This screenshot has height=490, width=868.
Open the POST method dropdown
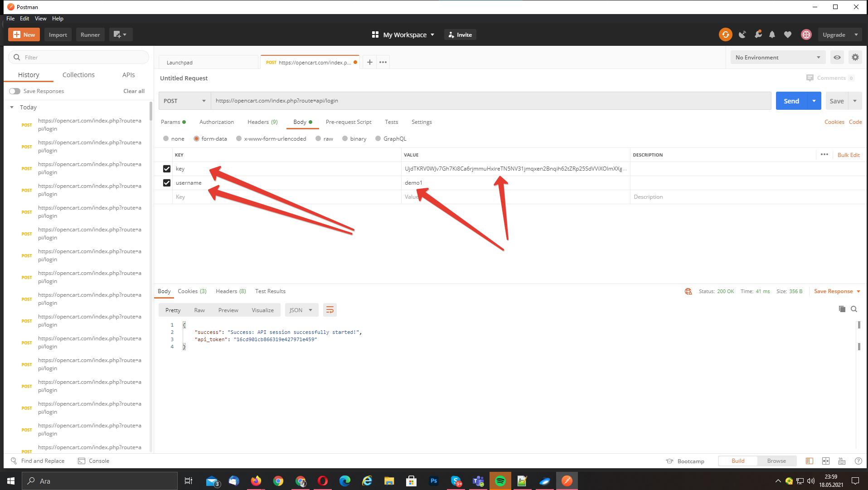pyautogui.click(x=184, y=101)
